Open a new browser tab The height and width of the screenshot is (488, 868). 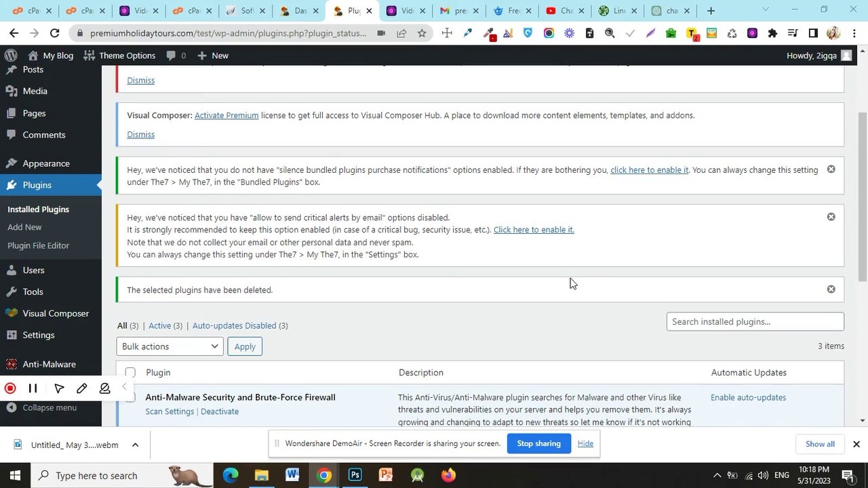click(711, 11)
